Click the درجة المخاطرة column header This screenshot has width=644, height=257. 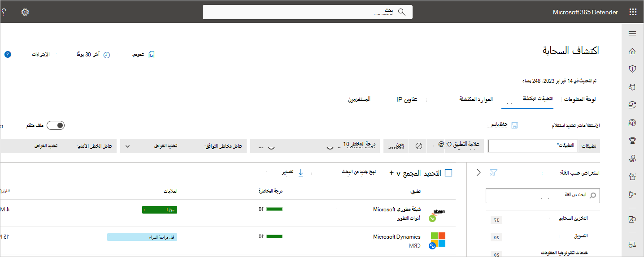point(271,191)
